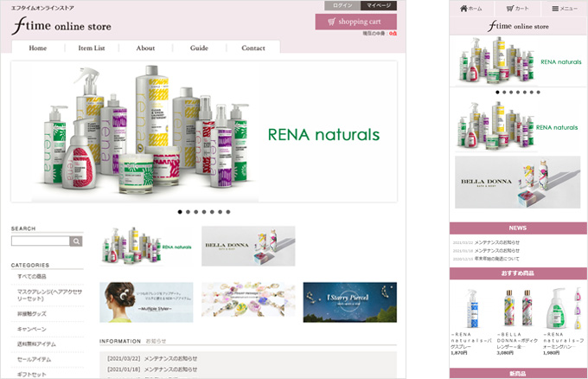588x379 pixels.
Task: Select the second desktop slider dot
Action: point(188,212)
